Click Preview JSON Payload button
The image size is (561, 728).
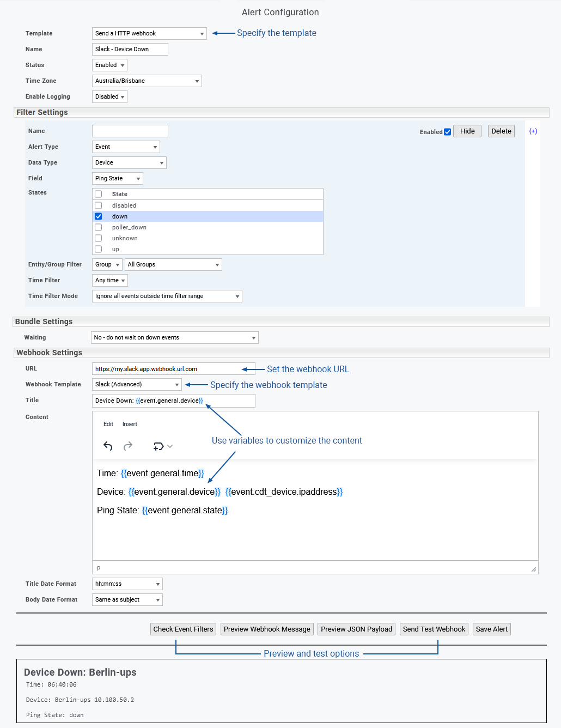(x=356, y=629)
